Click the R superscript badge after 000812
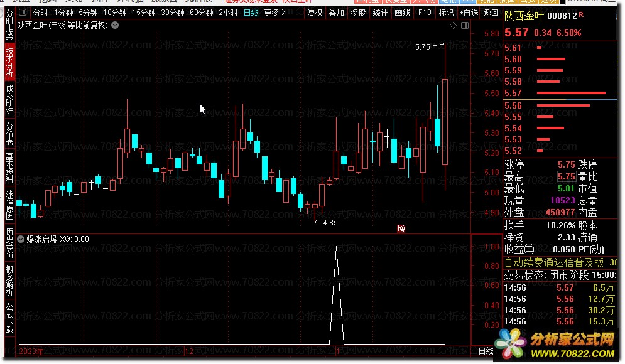This screenshot has width=625, height=364. coord(581,14)
